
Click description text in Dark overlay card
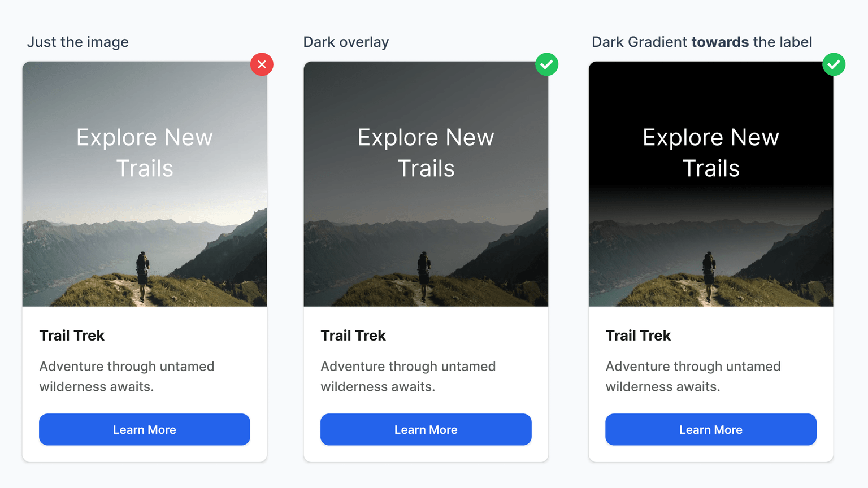point(408,377)
